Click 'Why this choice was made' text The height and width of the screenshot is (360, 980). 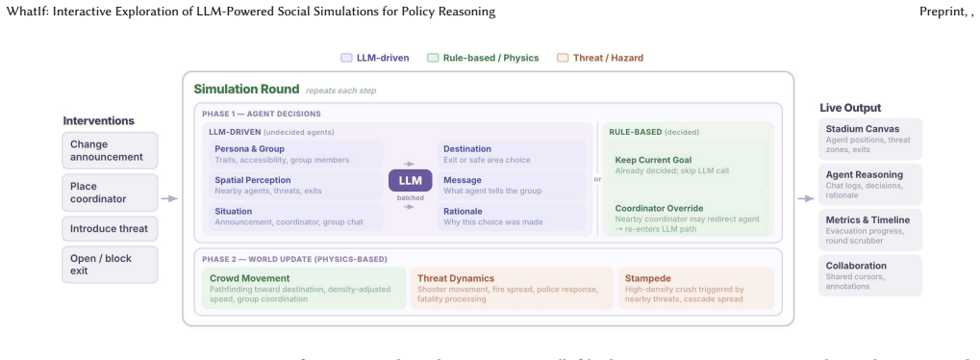point(493,222)
